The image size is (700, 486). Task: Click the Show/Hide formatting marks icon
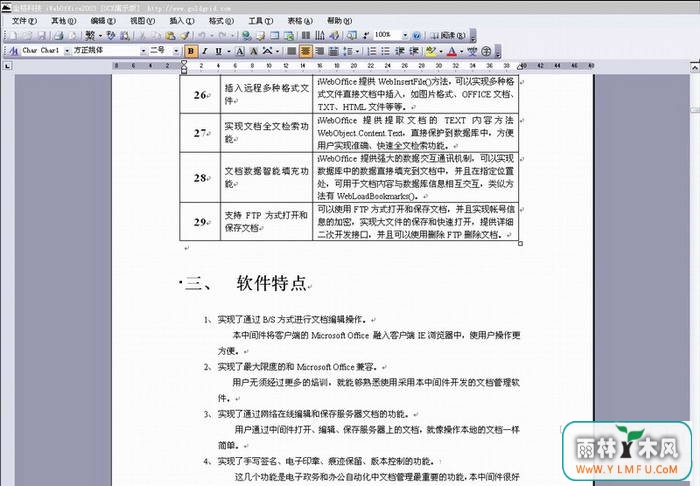click(366, 36)
